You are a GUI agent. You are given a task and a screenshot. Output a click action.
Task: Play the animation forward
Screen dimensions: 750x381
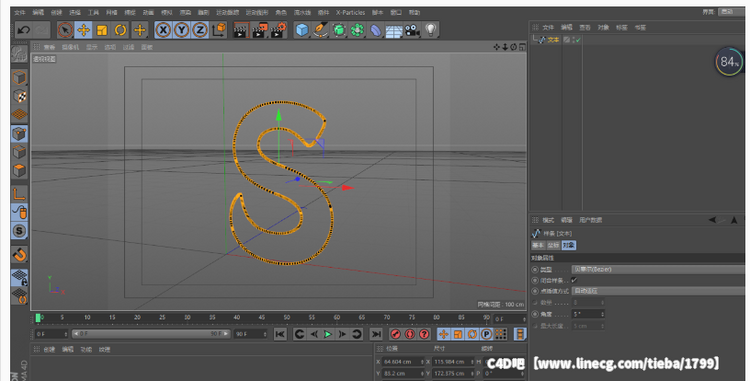click(x=328, y=334)
